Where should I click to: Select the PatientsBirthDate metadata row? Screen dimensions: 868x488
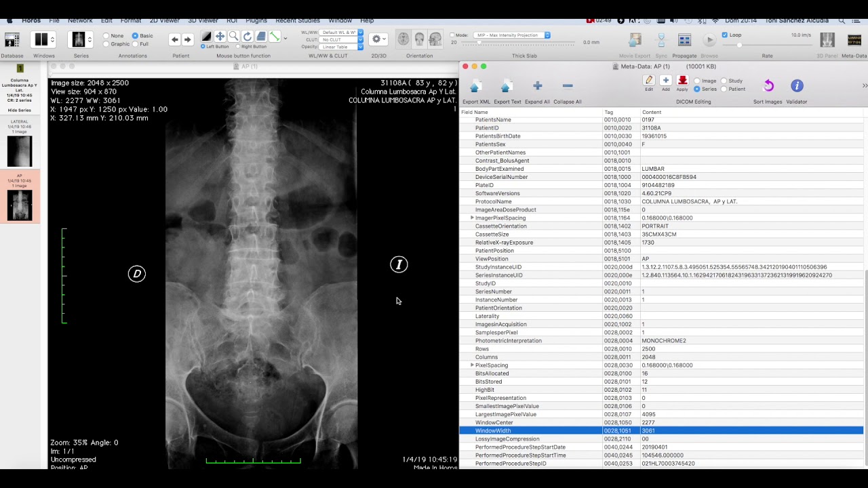coord(661,136)
